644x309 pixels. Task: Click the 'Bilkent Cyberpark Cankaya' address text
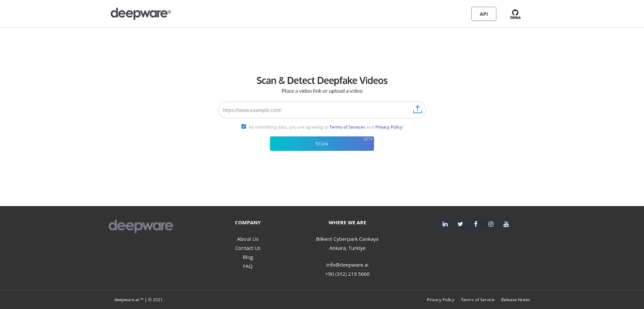coord(347,239)
